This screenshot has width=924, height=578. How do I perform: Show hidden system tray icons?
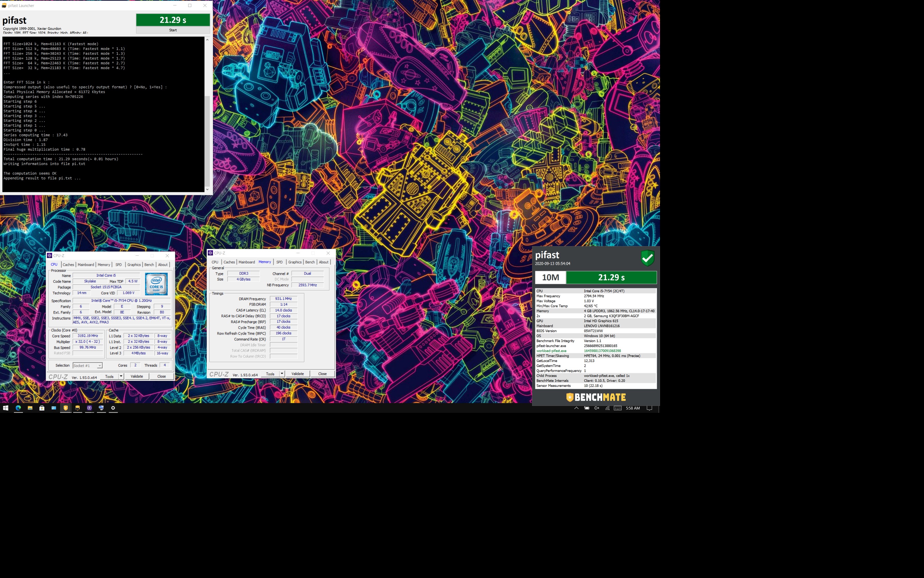(576, 408)
